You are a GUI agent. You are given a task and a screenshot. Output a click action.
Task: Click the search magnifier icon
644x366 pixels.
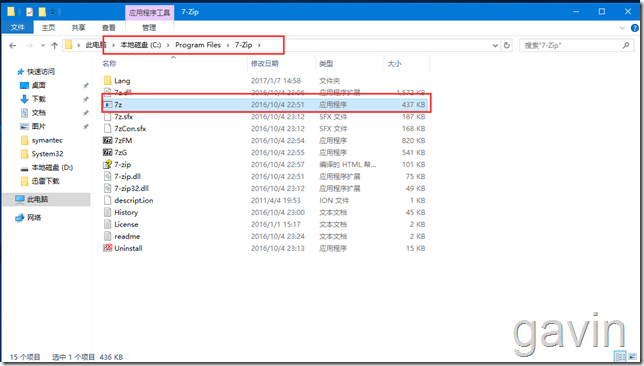[x=626, y=45]
